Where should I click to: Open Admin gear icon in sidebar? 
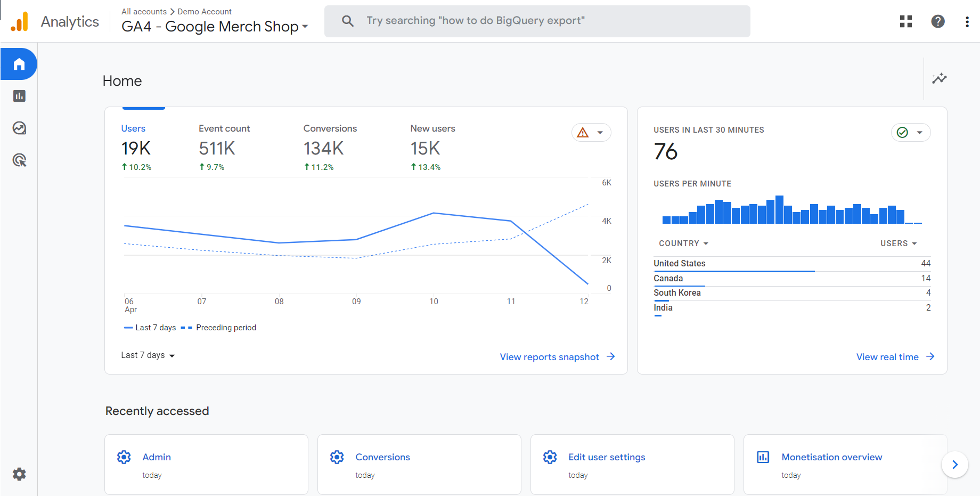click(x=19, y=474)
